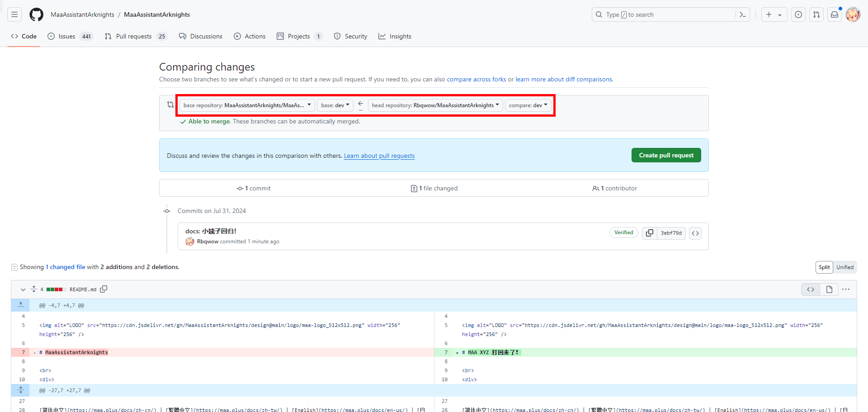Open Learn about pull requests link
The image size is (868, 412).
[x=379, y=156]
